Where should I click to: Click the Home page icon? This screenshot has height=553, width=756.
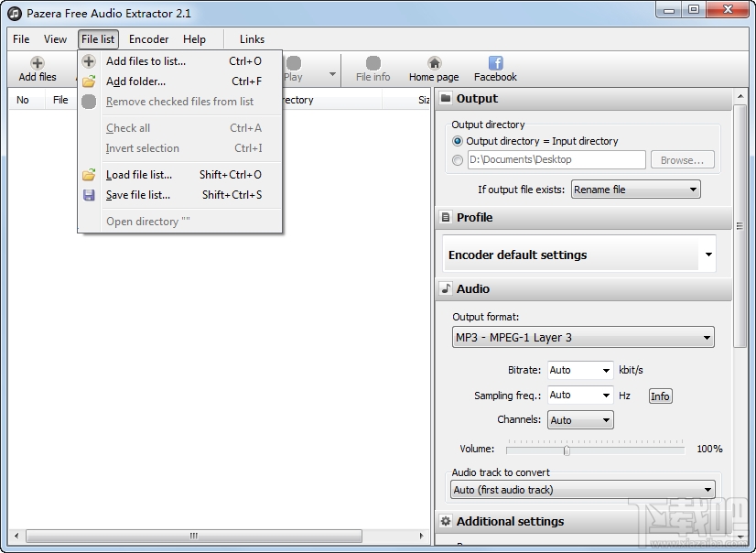[x=432, y=64]
